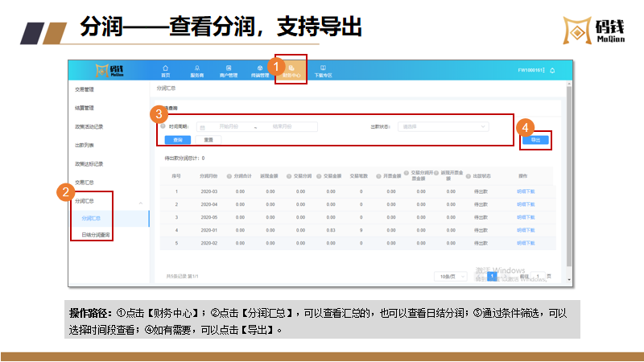Select 日结分润查询 in the sidebar
Viewport: 644px width, 362px height.
[96, 235]
